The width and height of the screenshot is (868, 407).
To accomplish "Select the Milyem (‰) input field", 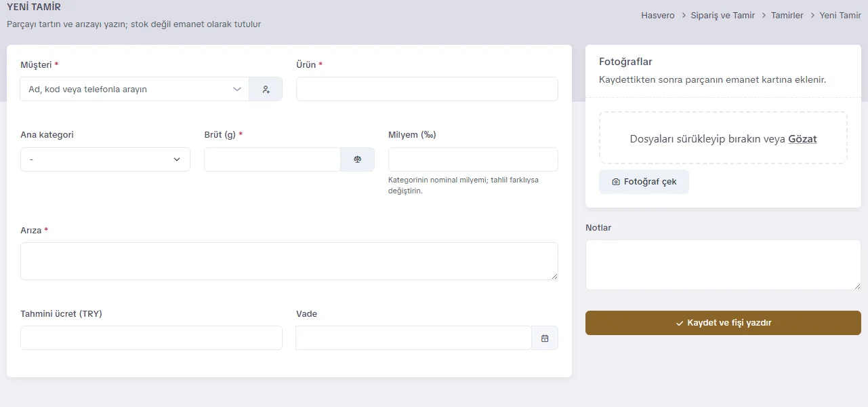I will [473, 159].
